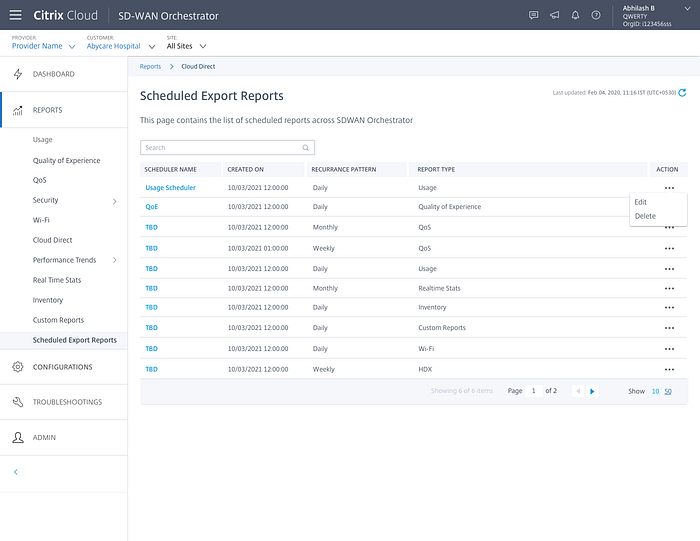The width and height of the screenshot is (700, 541).
Task: Click the search magnifier icon
Action: [x=306, y=148]
